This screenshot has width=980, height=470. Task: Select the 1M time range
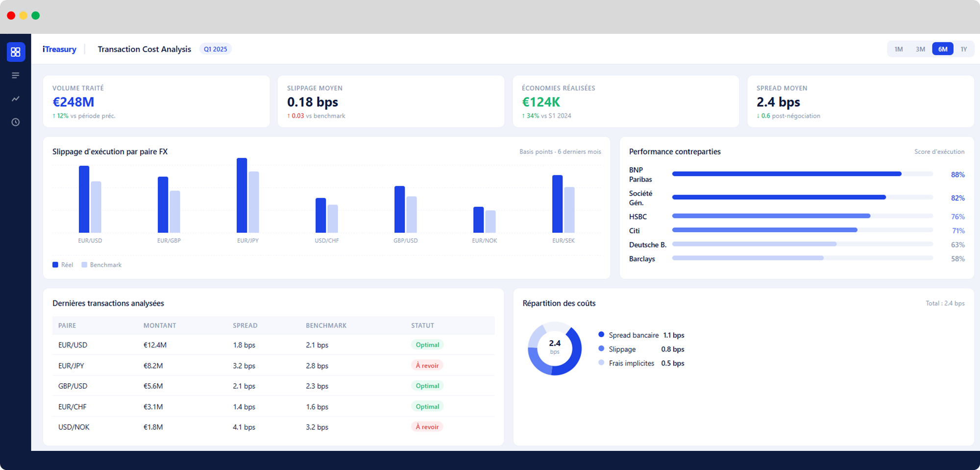899,49
